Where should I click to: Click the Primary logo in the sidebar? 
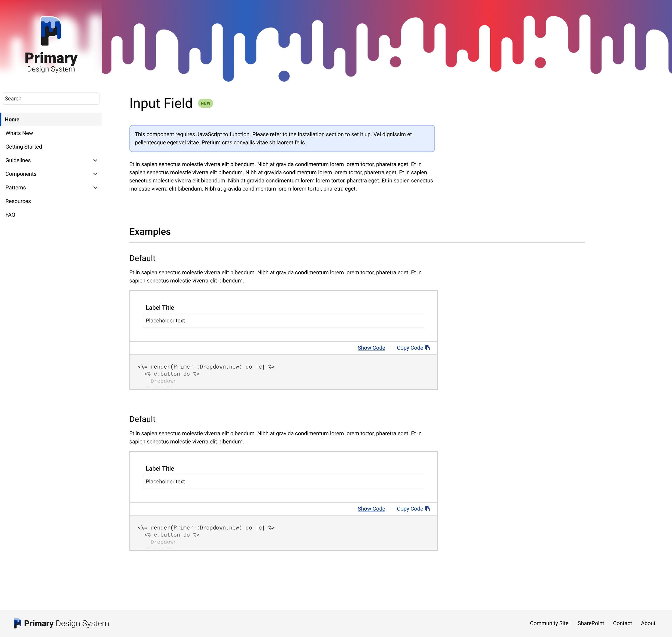click(51, 31)
